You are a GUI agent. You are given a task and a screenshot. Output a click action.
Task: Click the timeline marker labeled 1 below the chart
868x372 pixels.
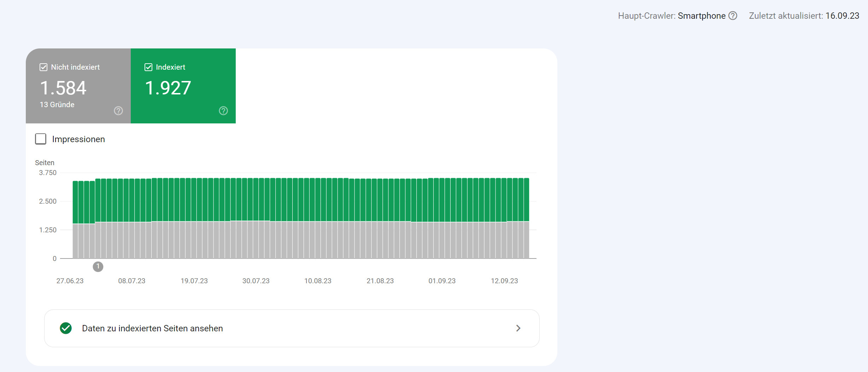(98, 267)
